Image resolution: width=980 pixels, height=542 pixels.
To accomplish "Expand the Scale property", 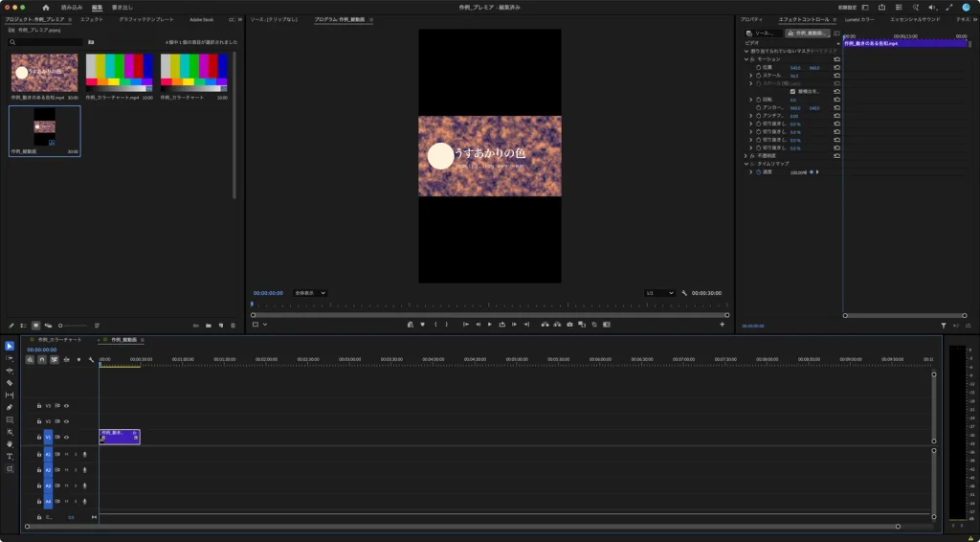I will click(750, 76).
